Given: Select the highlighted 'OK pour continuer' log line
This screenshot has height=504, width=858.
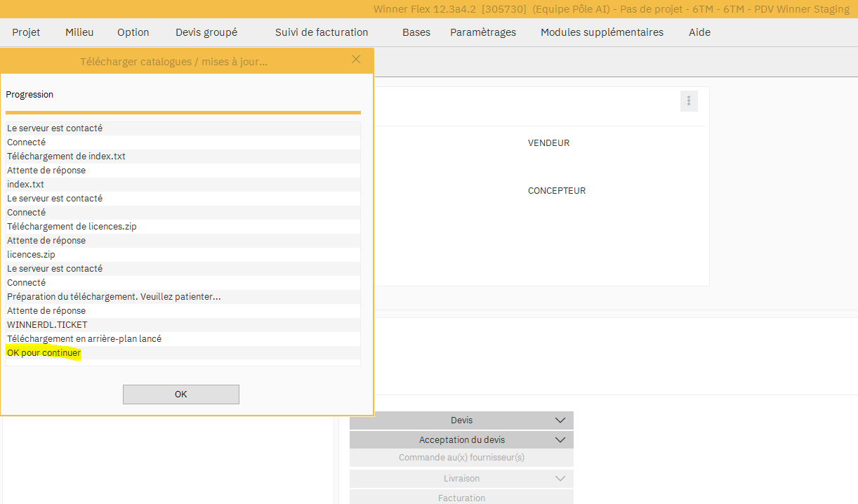Looking at the screenshot, I should click(44, 353).
